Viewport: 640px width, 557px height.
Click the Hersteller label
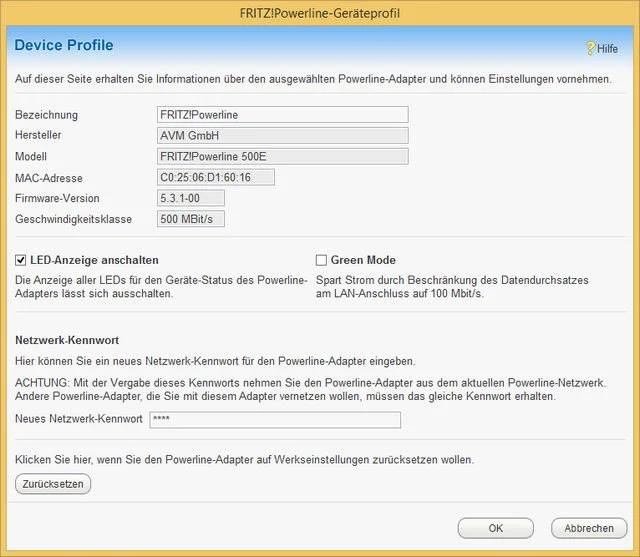[38, 135]
